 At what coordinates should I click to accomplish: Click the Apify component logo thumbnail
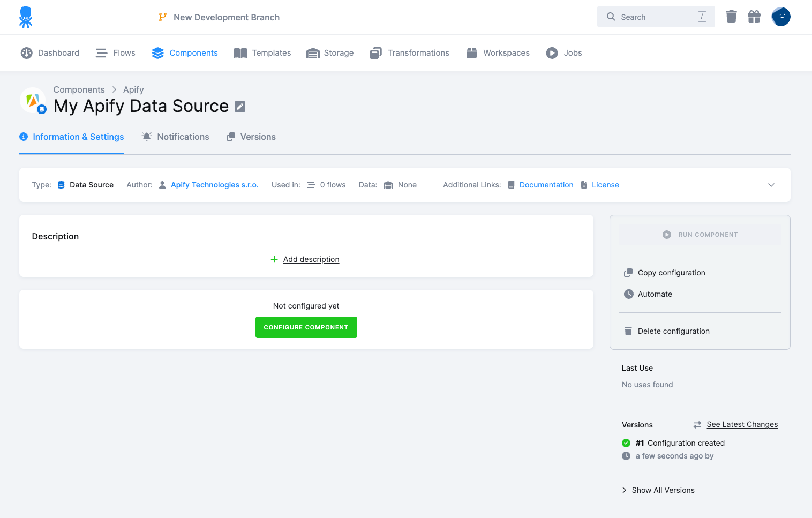(33, 100)
